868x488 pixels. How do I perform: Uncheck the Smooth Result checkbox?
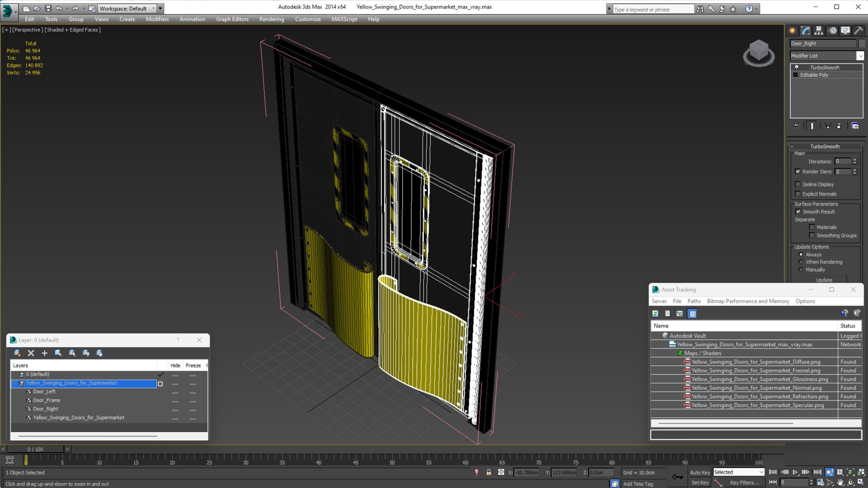798,211
